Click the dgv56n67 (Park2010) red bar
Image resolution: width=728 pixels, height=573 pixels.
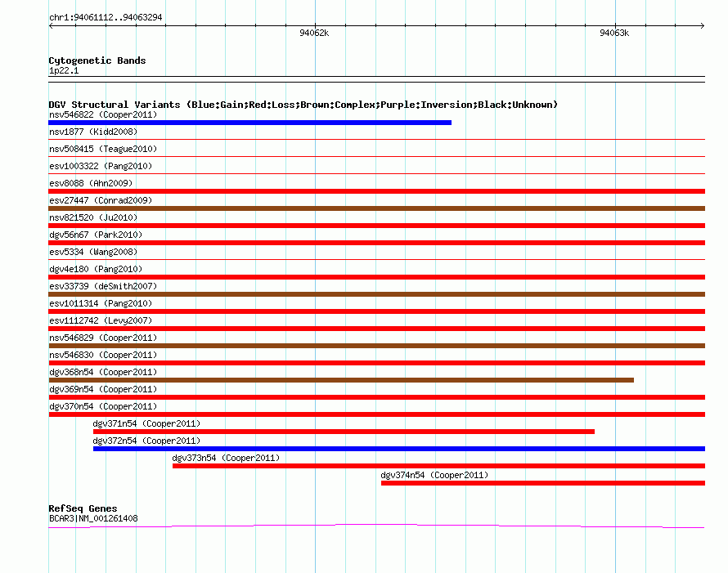[376, 243]
